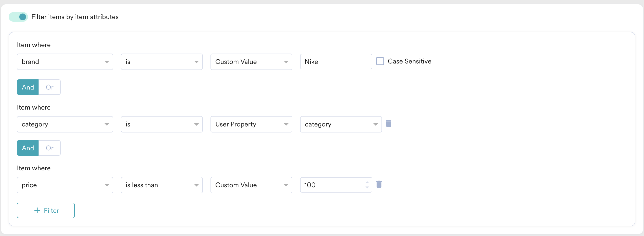Click the price value field showing 100
This screenshot has height=236, width=644.
333,185
